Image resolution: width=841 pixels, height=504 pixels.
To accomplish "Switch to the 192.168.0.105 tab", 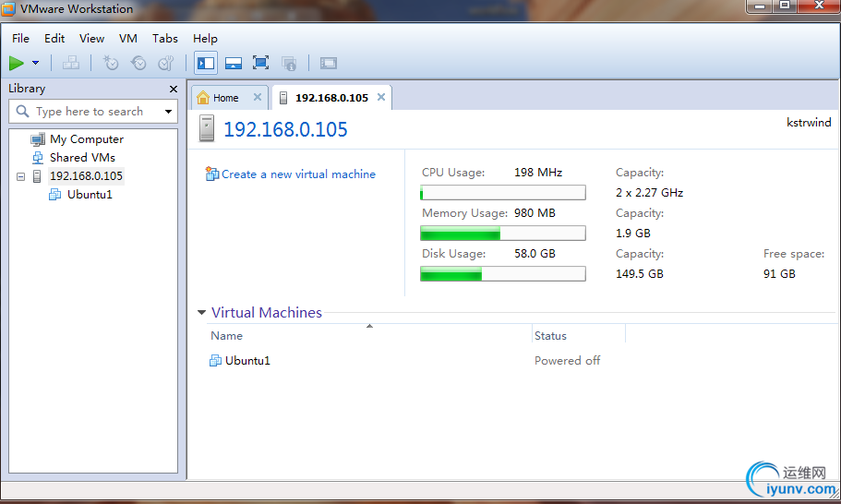I will tap(331, 98).
